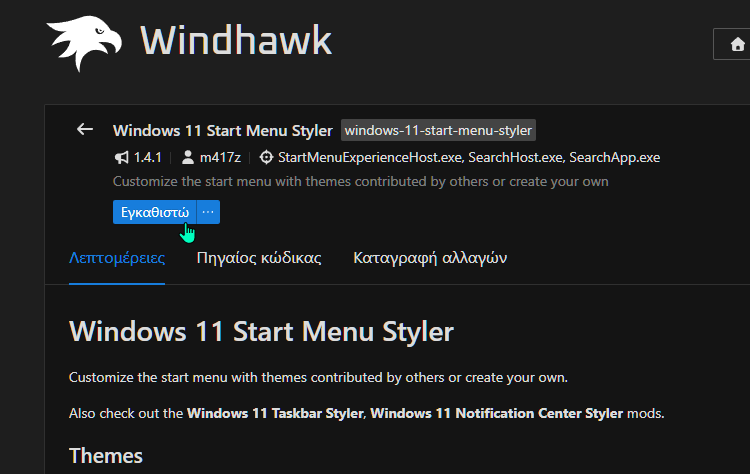This screenshot has width=750, height=474.
Task: Click the StartMenuExperienceHost.exe process list text
Action: point(469,157)
